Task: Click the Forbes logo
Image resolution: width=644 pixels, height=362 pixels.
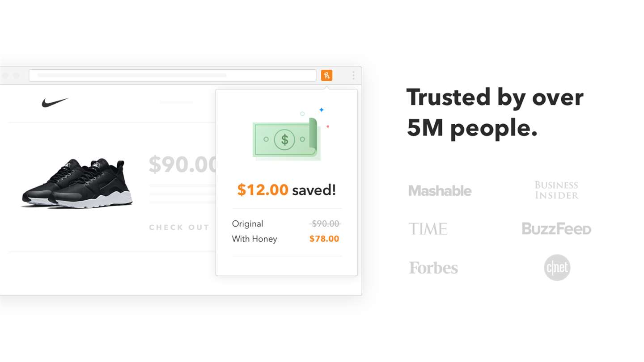Action: pyautogui.click(x=433, y=268)
